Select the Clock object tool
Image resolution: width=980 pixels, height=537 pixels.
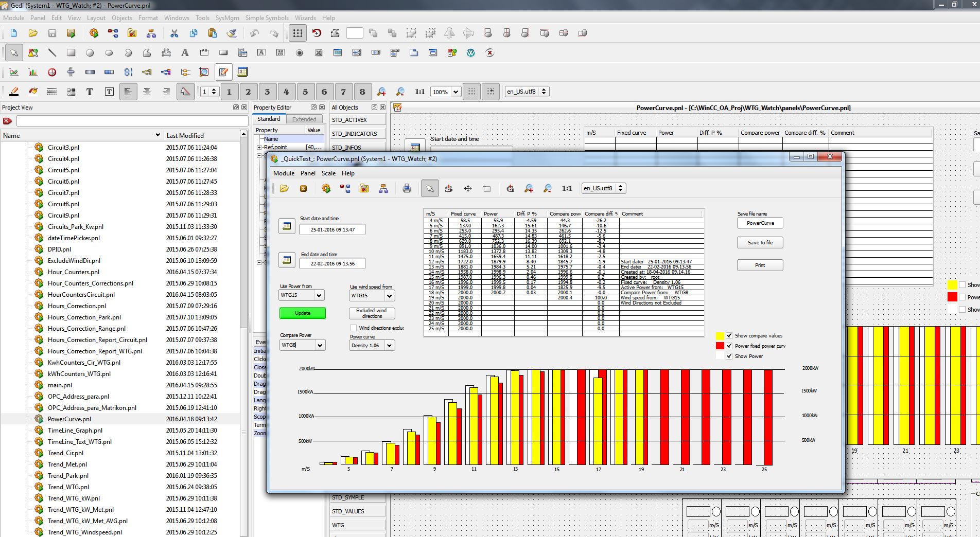[52, 72]
